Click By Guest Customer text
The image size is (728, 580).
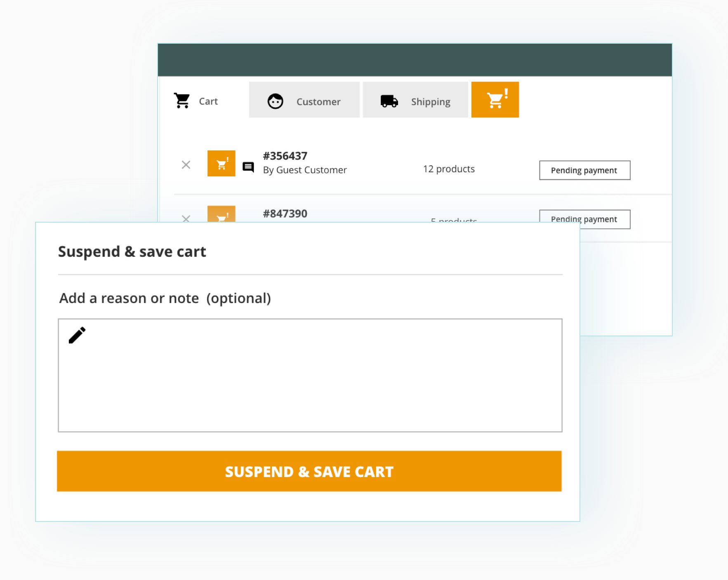click(x=305, y=170)
